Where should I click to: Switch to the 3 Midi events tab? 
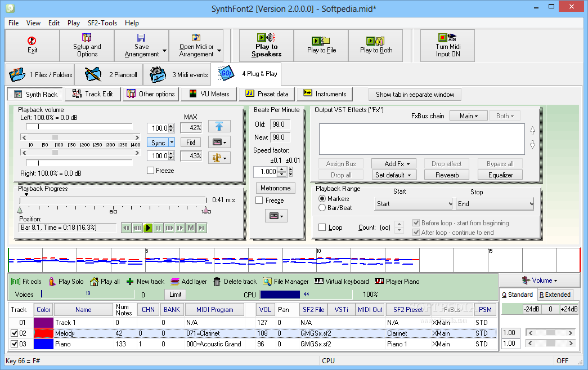click(178, 74)
